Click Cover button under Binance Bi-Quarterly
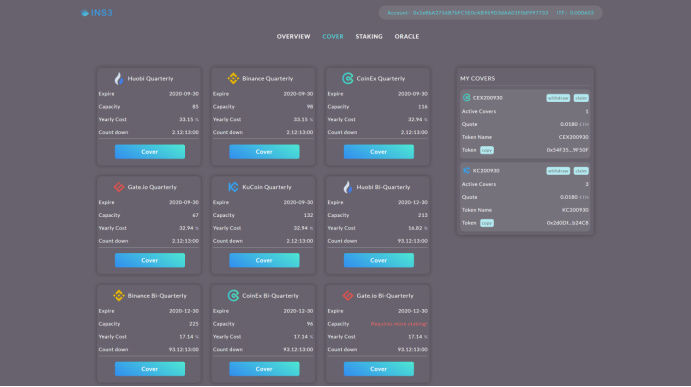691x387 pixels. tap(150, 369)
